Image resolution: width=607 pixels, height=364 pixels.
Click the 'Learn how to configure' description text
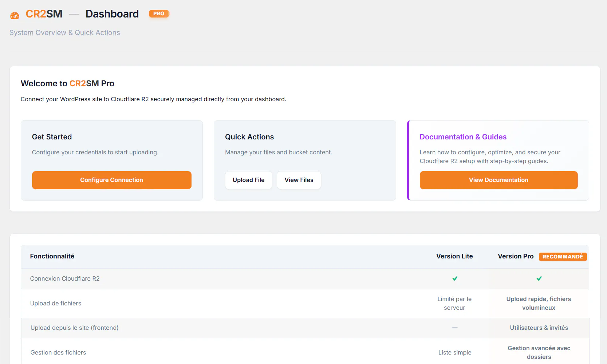point(490,157)
